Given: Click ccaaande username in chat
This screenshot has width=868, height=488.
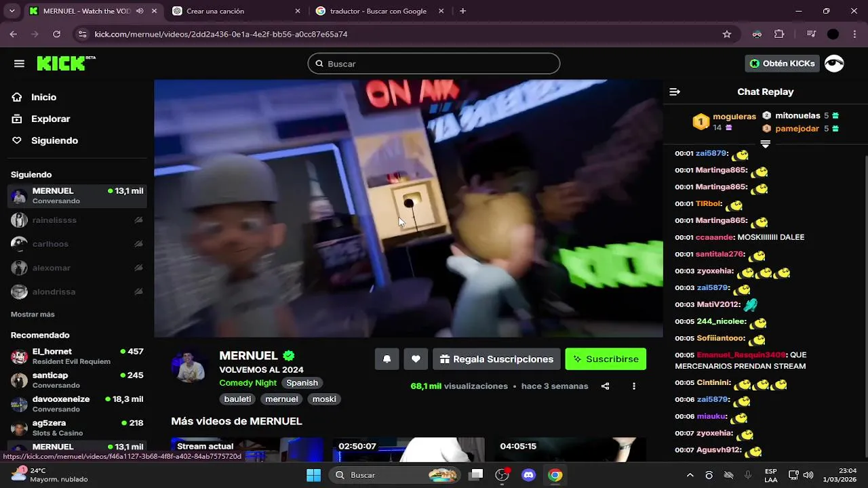Looking at the screenshot, I should (x=715, y=237).
